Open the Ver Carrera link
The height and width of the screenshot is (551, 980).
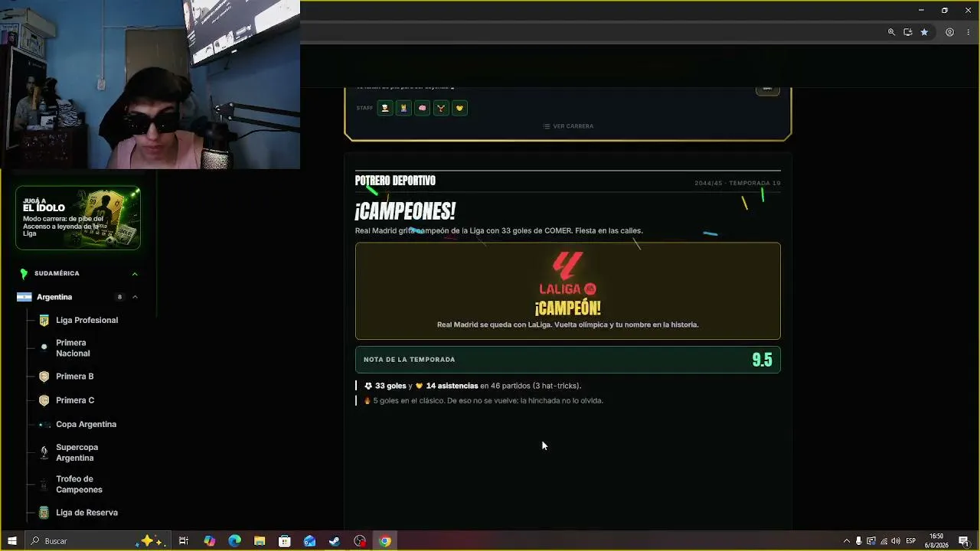coord(568,126)
